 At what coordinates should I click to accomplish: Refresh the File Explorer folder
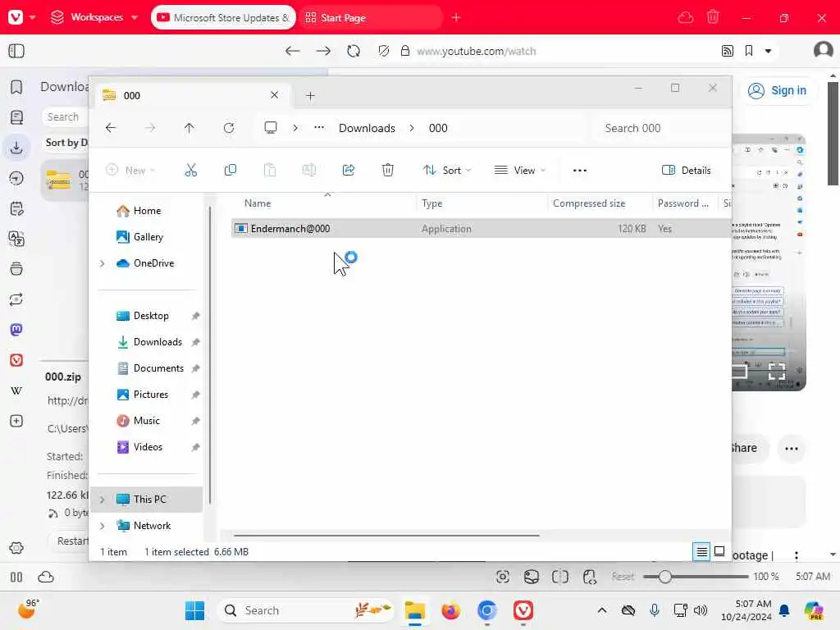point(229,128)
